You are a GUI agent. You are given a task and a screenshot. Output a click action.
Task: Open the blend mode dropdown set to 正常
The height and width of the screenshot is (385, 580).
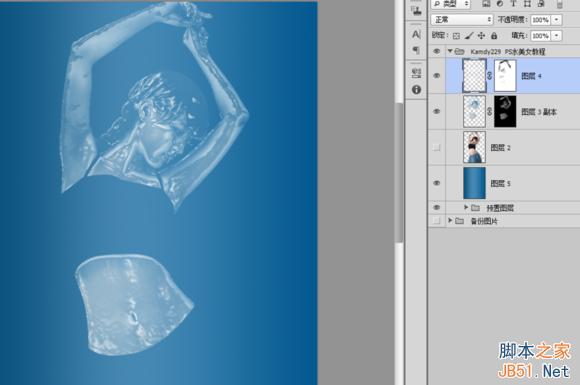[x=462, y=20]
